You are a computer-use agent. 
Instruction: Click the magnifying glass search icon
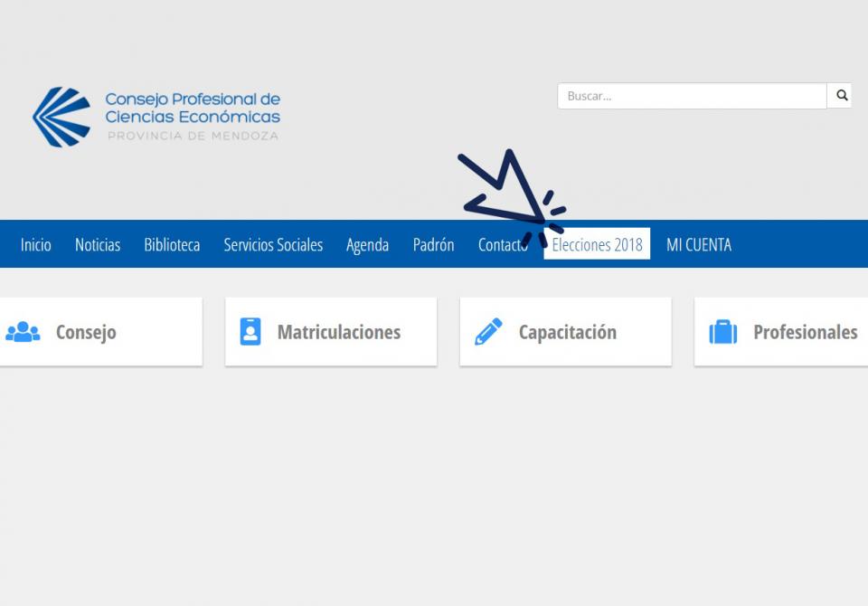pyautogui.click(x=842, y=95)
